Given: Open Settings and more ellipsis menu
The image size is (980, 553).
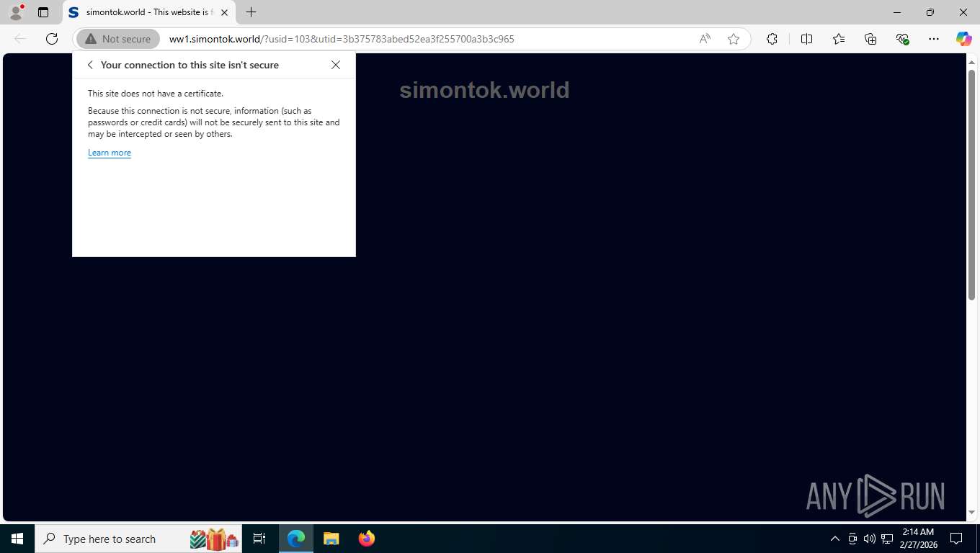Looking at the screenshot, I should point(934,39).
